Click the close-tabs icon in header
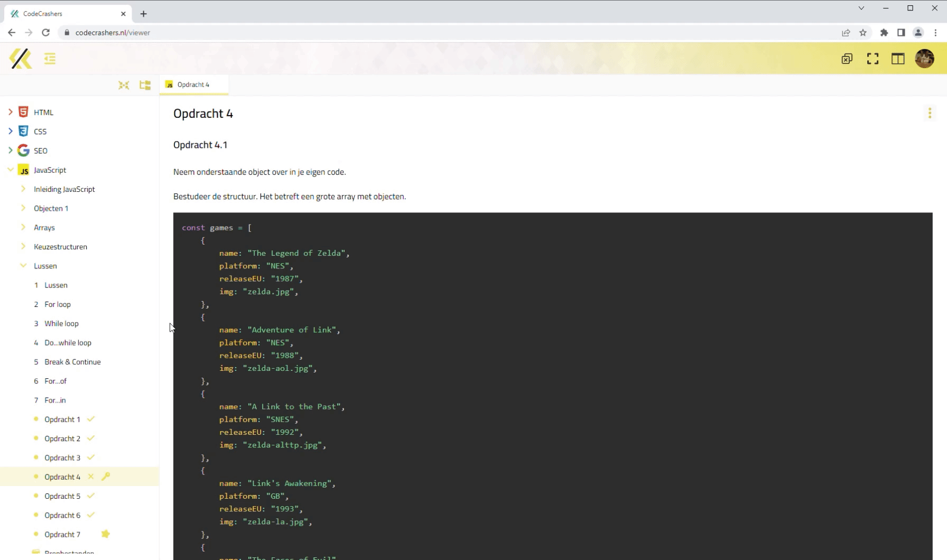 click(x=847, y=59)
